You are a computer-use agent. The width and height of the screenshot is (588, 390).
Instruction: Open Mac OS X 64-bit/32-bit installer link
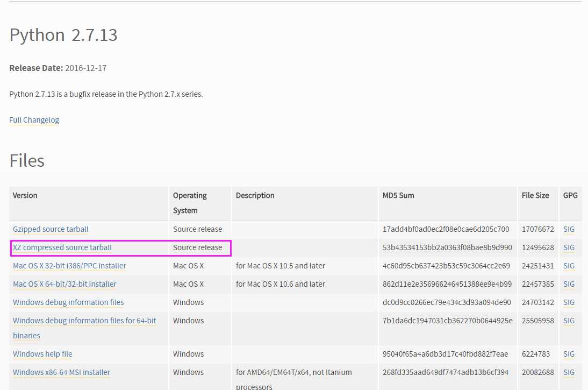click(64, 284)
